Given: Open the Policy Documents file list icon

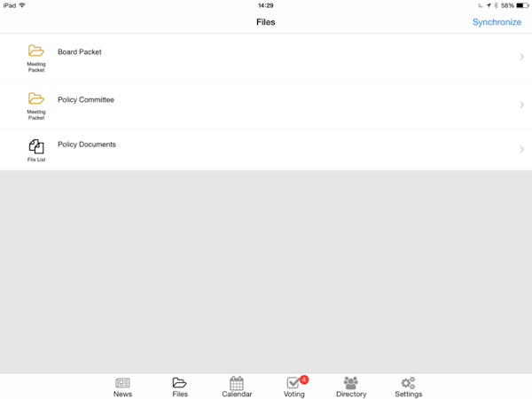Looking at the screenshot, I should [36, 146].
